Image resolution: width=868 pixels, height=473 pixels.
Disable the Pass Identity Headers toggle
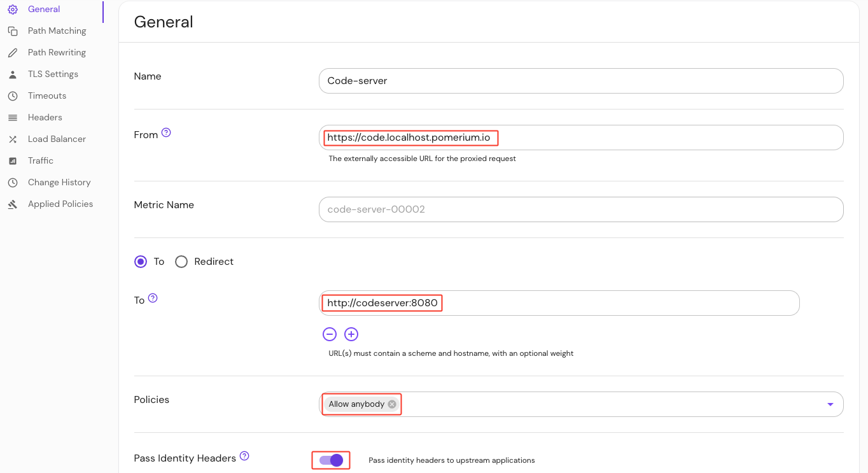[331, 460]
